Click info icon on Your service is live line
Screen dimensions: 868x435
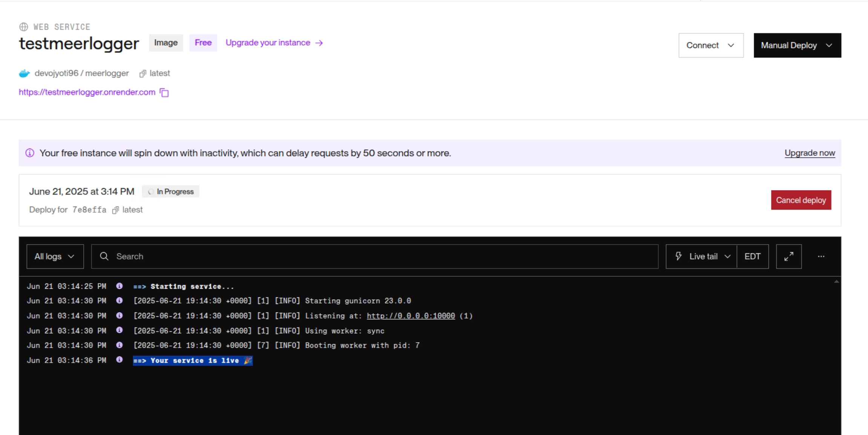(119, 360)
